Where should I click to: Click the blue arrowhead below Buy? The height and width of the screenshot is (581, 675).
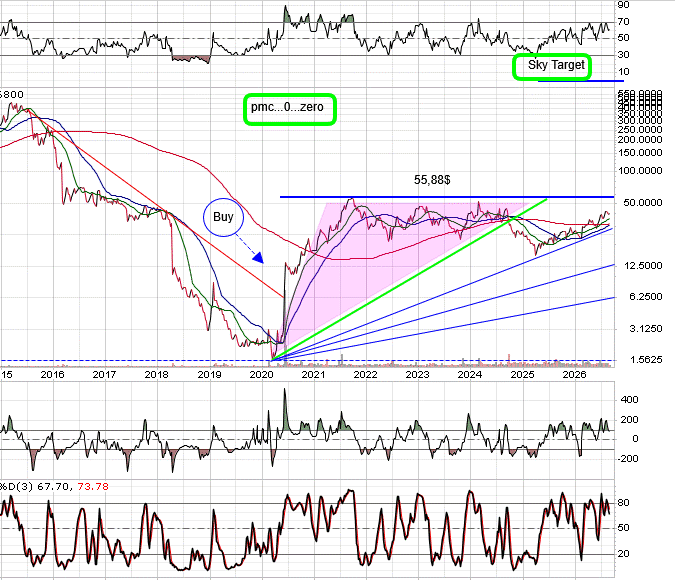pos(258,258)
